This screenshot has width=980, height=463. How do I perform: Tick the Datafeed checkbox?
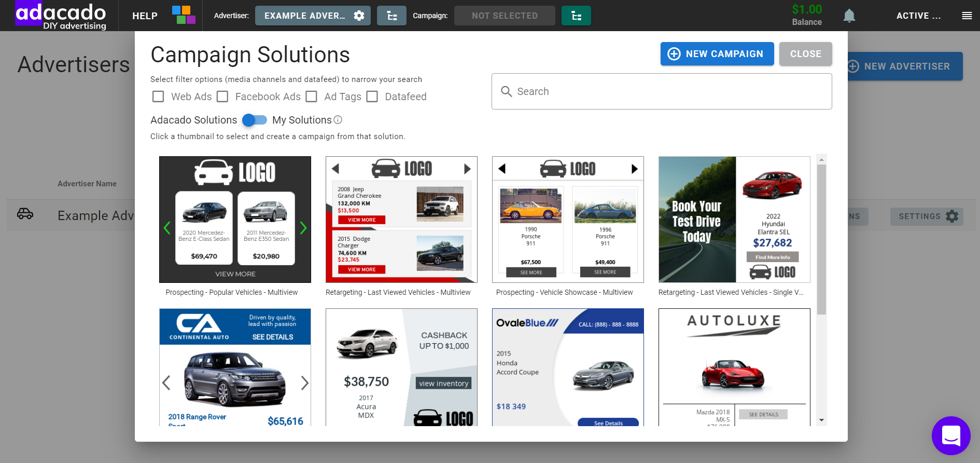[372, 97]
